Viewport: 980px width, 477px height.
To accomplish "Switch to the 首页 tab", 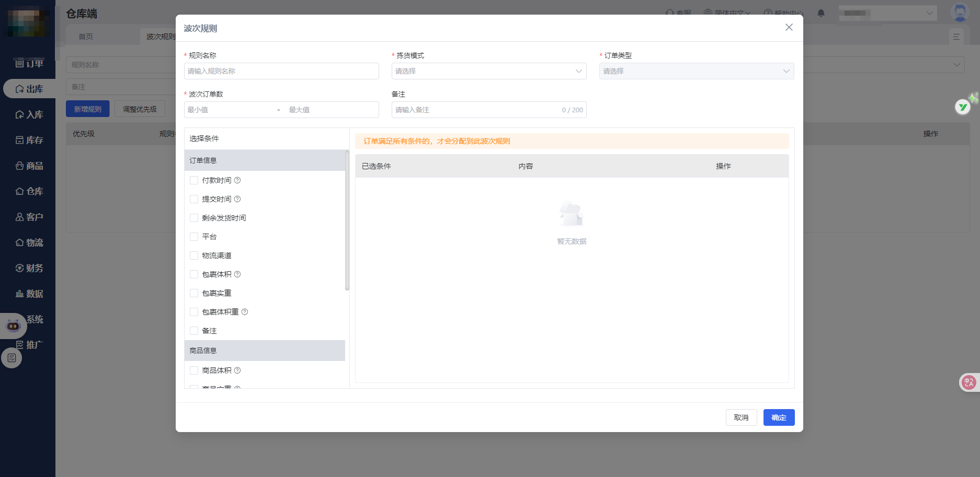I will point(86,37).
